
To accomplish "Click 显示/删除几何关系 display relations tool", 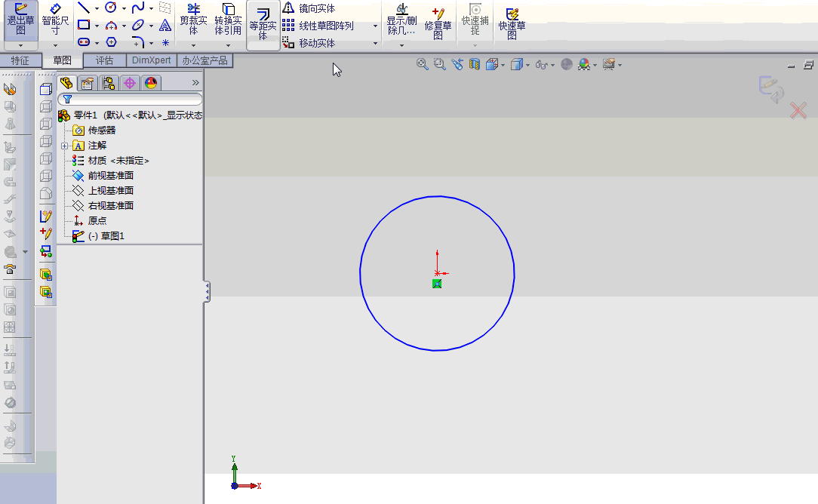I will (x=401, y=20).
